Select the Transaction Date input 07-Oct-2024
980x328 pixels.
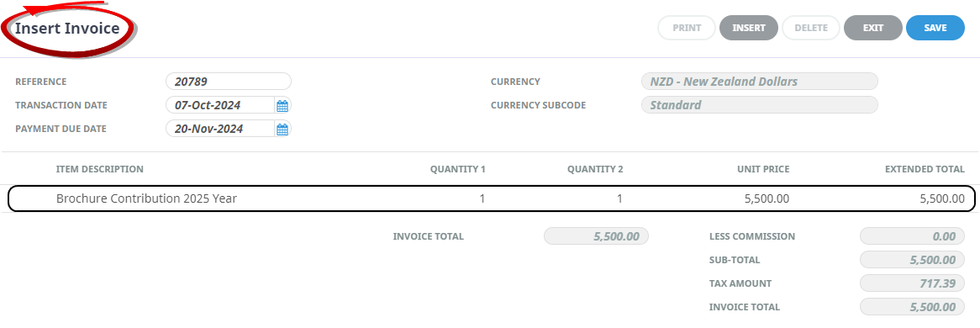220,105
